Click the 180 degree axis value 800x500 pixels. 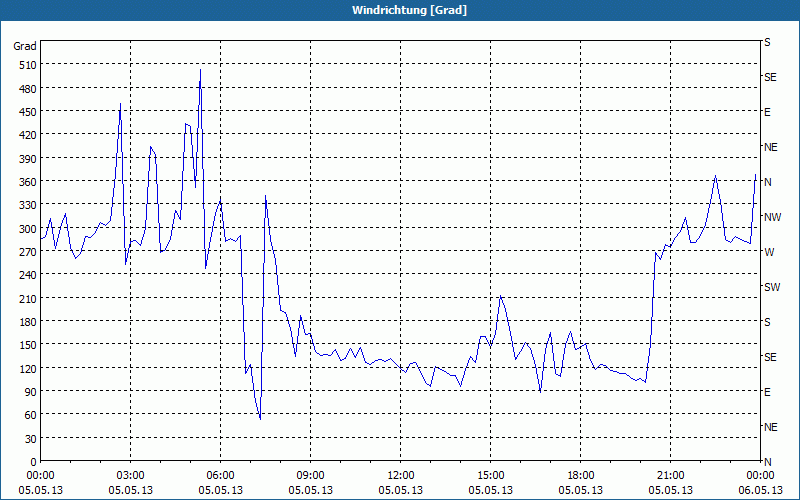coord(27,322)
